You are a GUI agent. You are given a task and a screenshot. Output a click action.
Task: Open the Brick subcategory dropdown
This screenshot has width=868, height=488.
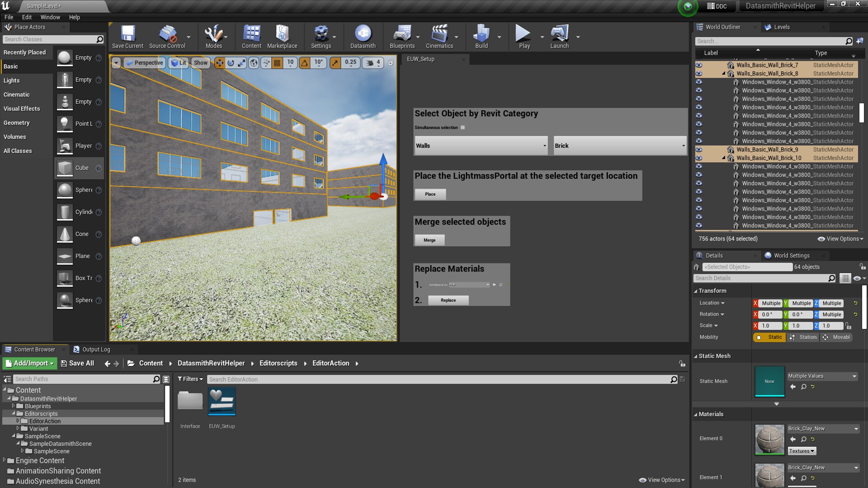(619, 145)
